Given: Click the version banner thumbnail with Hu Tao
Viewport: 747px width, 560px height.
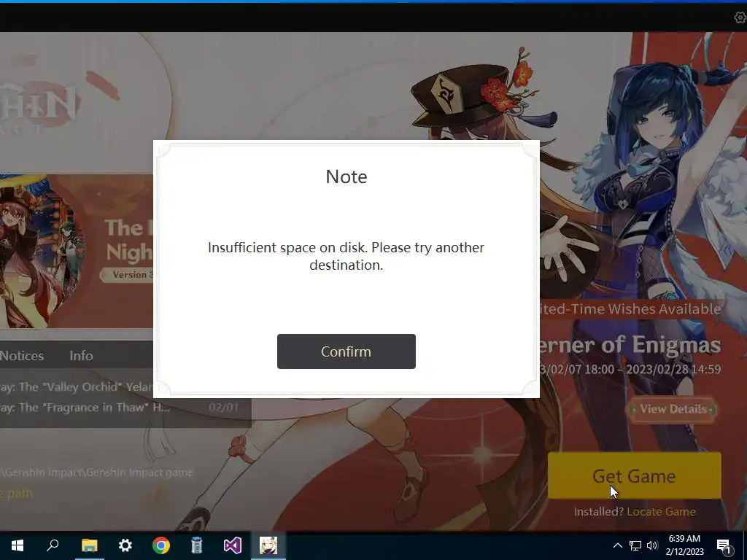Looking at the screenshot, I should point(76,252).
